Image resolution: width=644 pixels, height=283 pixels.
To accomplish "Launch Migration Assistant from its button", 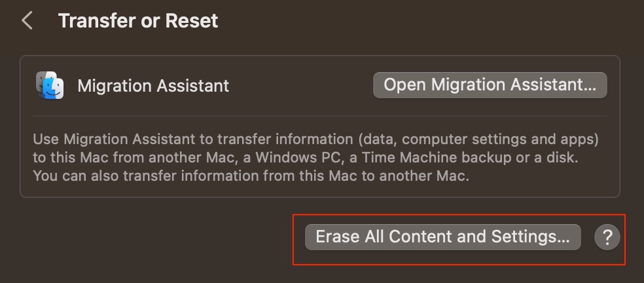I will [490, 85].
